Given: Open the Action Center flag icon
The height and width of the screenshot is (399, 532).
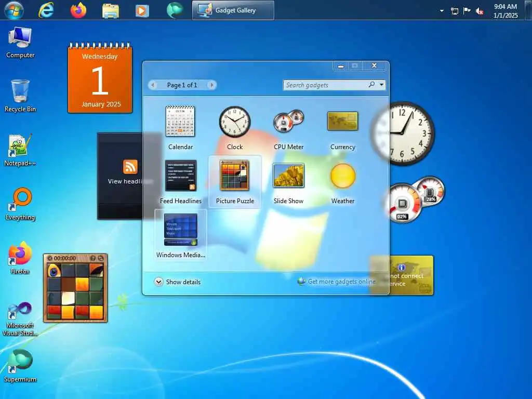Looking at the screenshot, I should pyautogui.click(x=467, y=11).
